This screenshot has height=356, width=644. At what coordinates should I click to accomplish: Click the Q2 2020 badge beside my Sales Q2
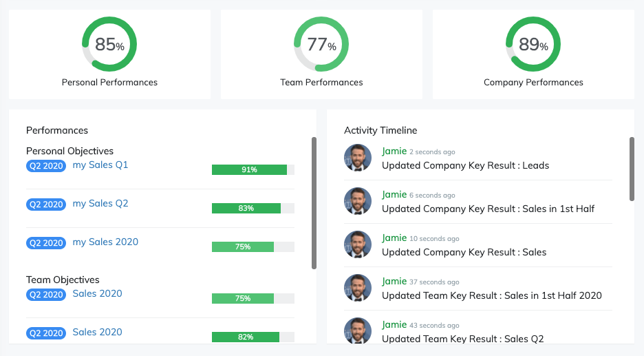(46, 205)
